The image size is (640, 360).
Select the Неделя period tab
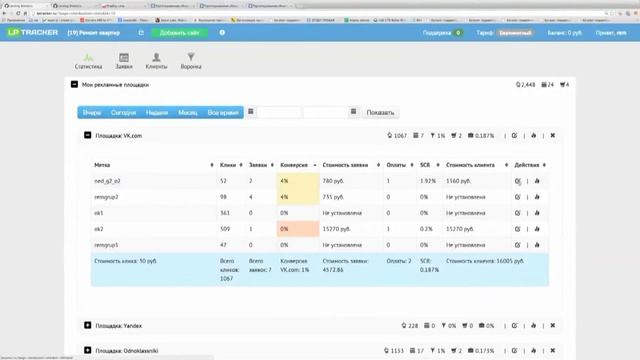pos(157,112)
